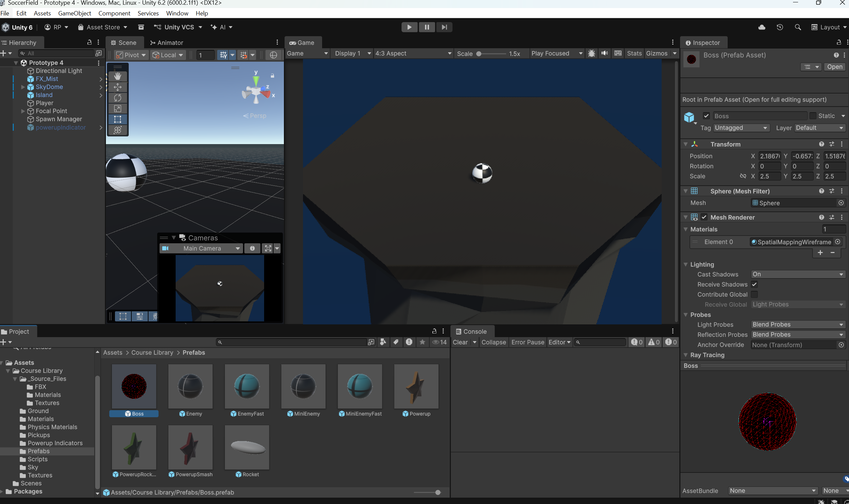This screenshot has width=849, height=504.
Task: Open the 4:3 Aspect dropdown
Action: click(x=413, y=53)
